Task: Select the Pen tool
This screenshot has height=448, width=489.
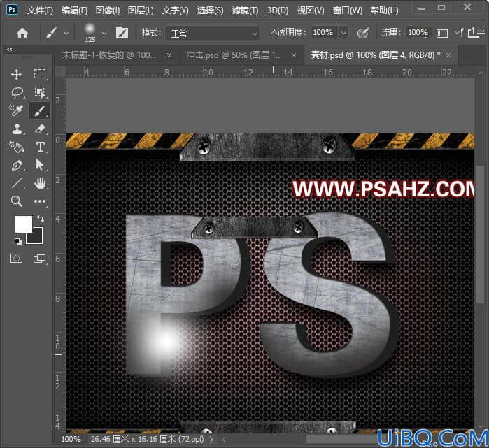Action: point(17,165)
